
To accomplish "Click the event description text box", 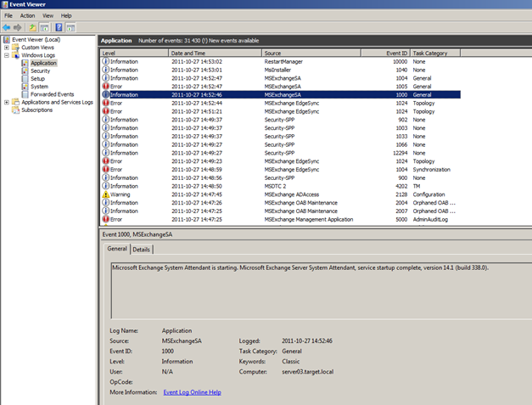I will pos(322,290).
